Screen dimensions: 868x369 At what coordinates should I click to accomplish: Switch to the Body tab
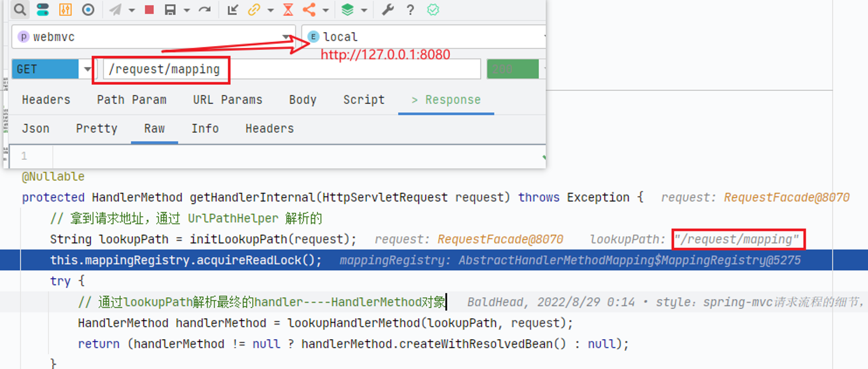303,100
